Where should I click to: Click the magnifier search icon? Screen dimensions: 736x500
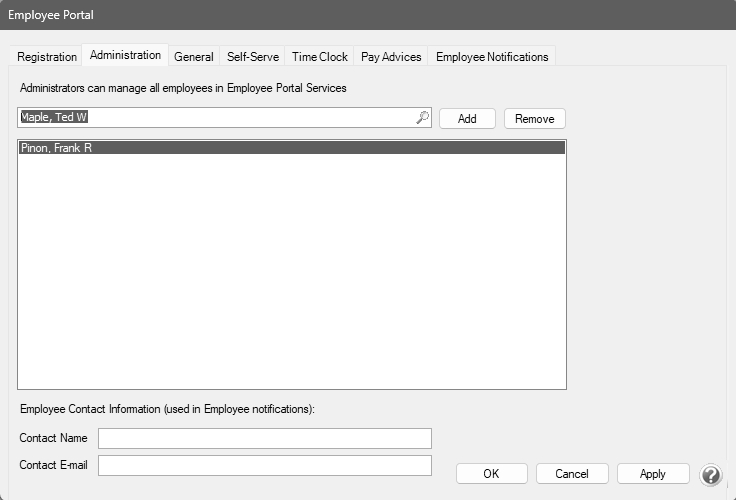pos(422,118)
